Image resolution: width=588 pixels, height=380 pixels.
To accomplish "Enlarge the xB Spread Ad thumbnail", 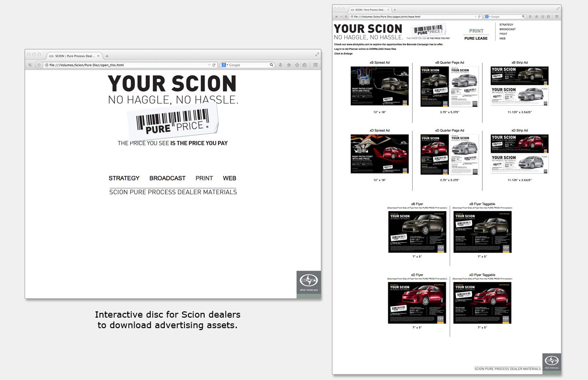I will click(380, 86).
